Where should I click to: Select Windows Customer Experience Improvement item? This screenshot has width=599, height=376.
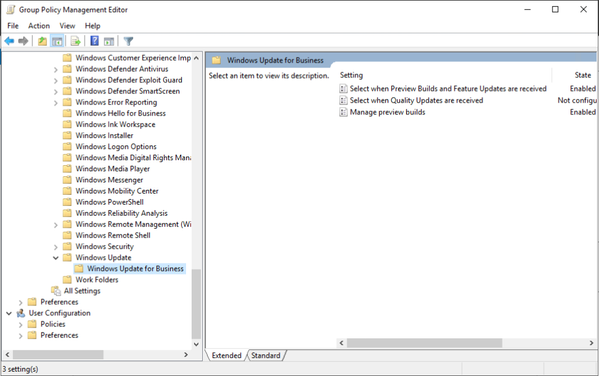tap(133, 58)
